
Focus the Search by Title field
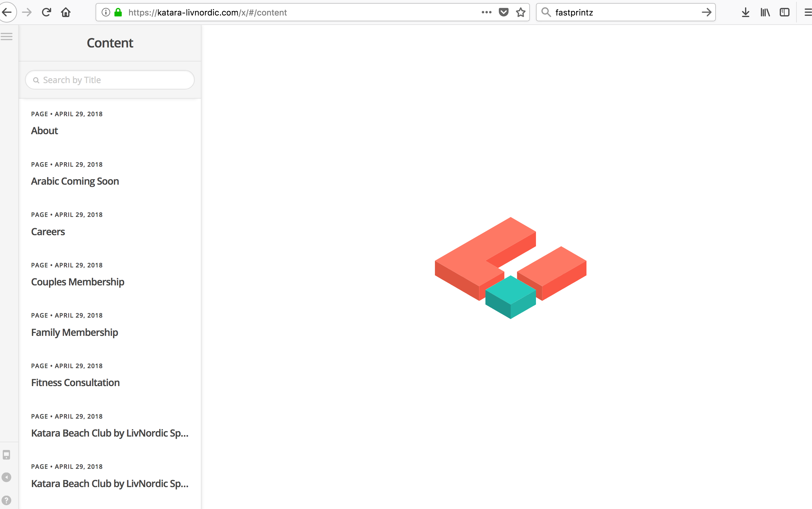click(110, 80)
